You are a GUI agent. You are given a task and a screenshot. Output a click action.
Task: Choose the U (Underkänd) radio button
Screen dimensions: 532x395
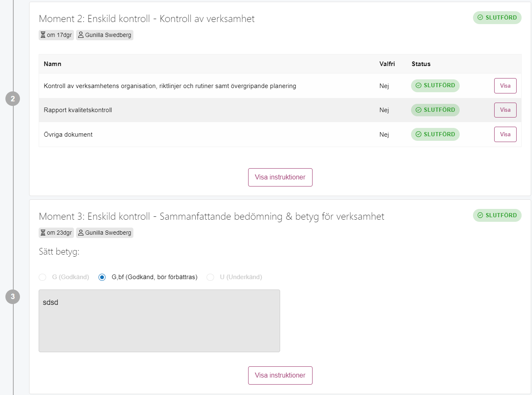tap(210, 277)
